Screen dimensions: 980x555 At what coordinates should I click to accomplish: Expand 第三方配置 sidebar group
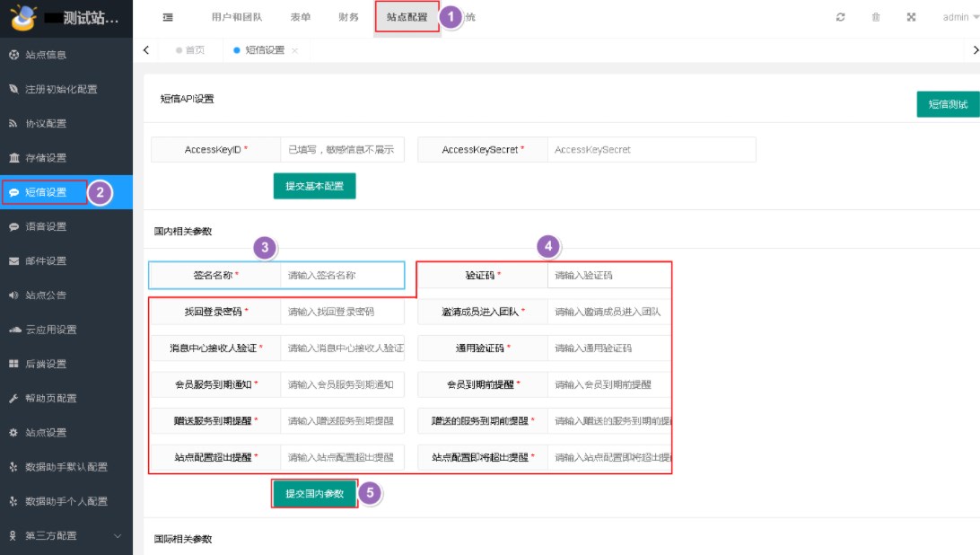pyautogui.click(x=63, y=536)
